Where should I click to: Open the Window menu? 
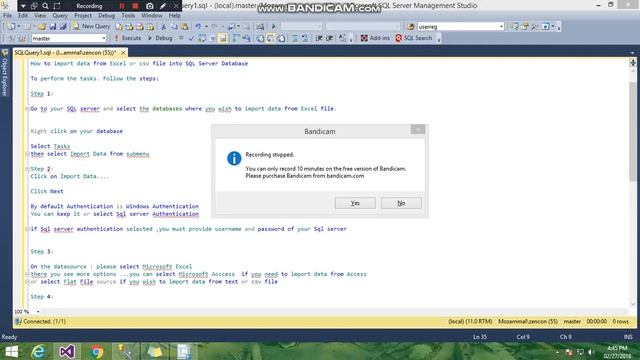152,16
